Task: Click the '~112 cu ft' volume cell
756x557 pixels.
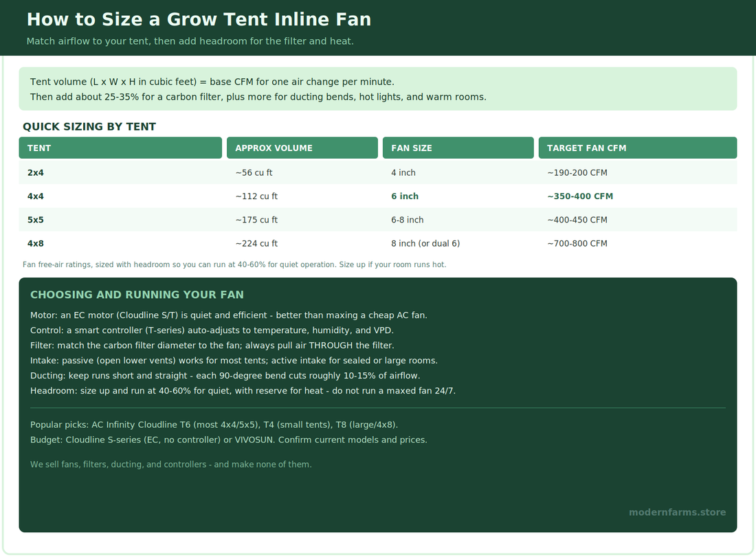Action: tap(256, 196)
